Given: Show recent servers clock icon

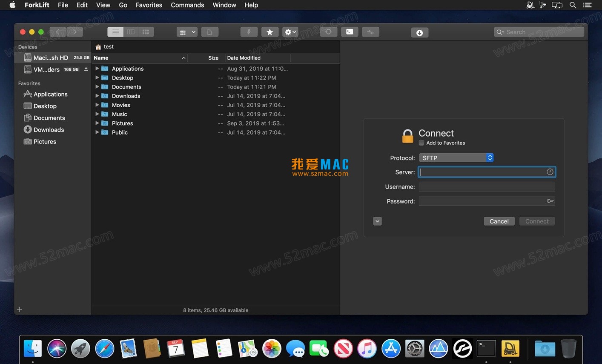Looking at the screenshot, I should (x=550, y=172).
